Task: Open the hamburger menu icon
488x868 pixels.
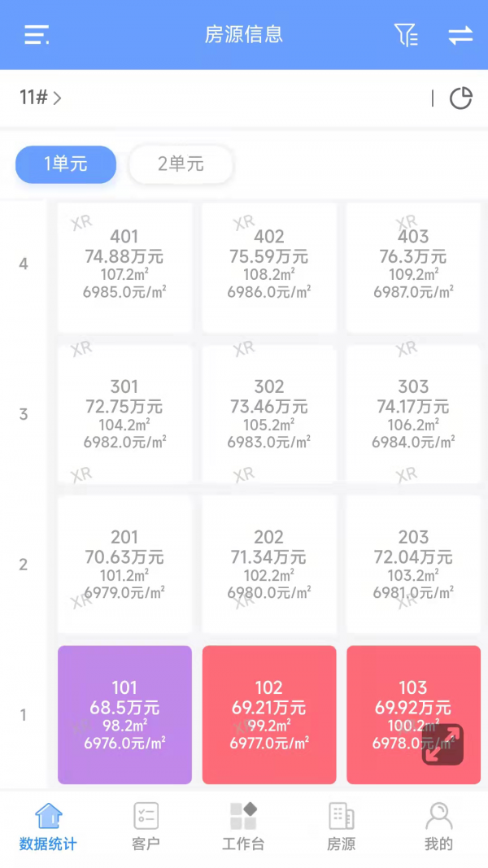Action: 37,35
